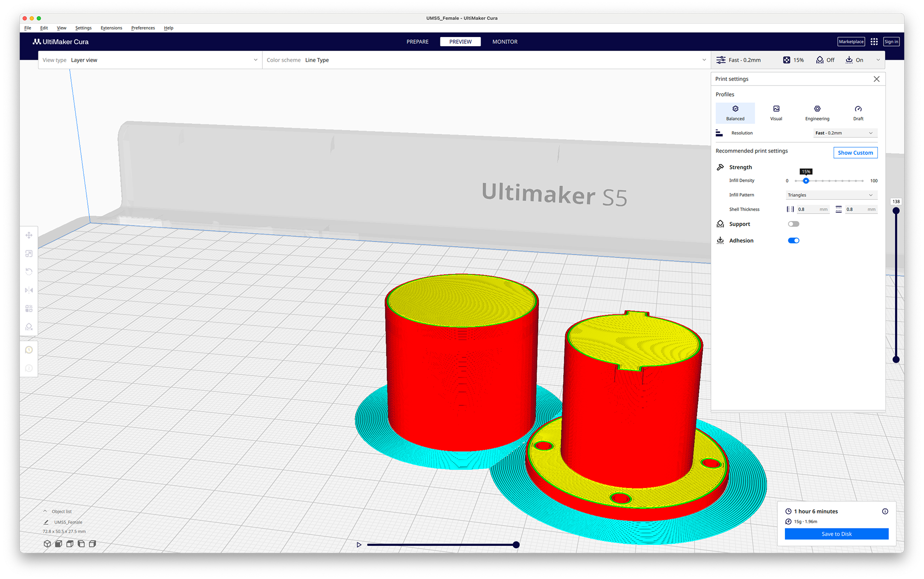This screenshot has height=579, width=924.
Task: Open the View type dropdown
Action: tap(150, 60)
